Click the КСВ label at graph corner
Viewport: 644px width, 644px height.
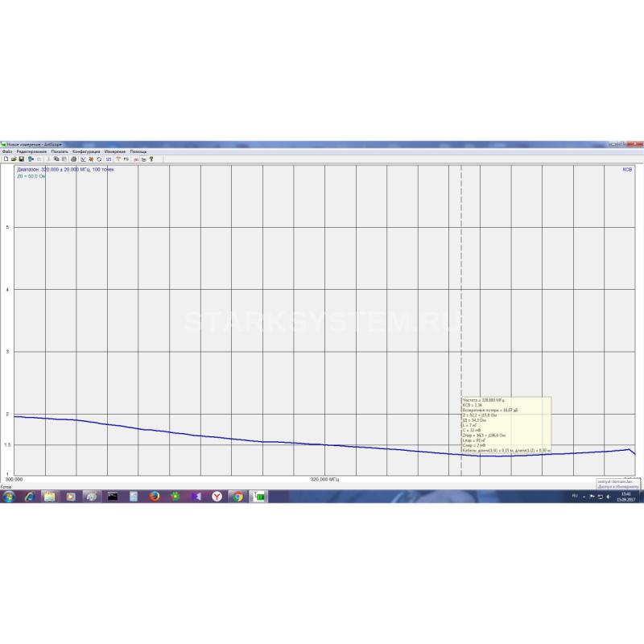click(627, 169)
